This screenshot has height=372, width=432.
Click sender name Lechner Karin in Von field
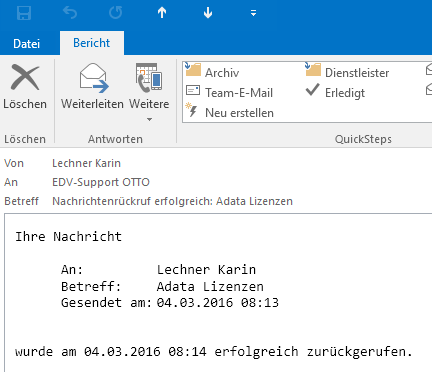[86, 163]
